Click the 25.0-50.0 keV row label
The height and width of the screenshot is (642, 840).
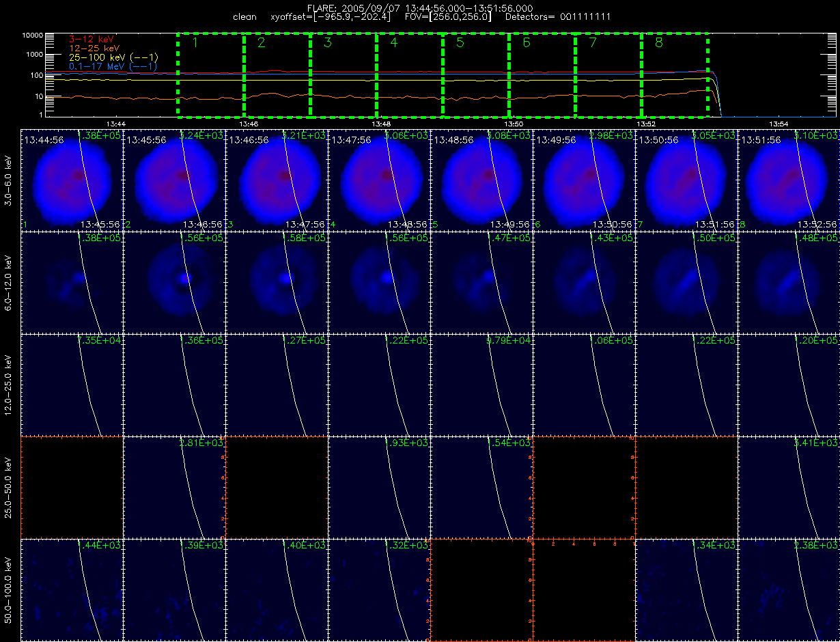[8, 487]
